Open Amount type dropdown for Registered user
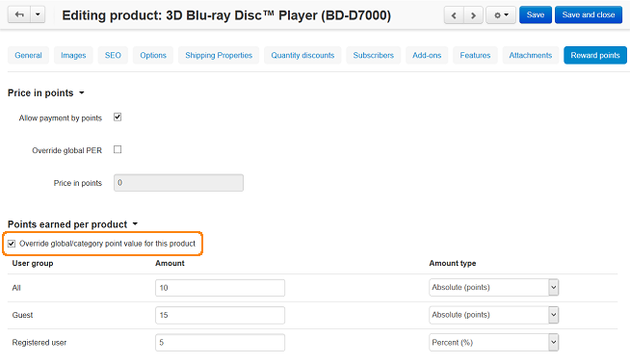This screenshot has height=364, width=630. [x=494, y=342]
